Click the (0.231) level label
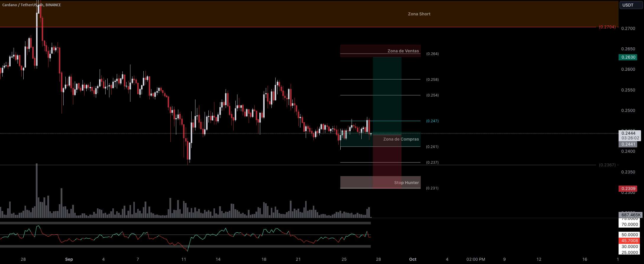The width and height of the screenshot is (644, 264). pyautogui.click(x=432, y=188)
